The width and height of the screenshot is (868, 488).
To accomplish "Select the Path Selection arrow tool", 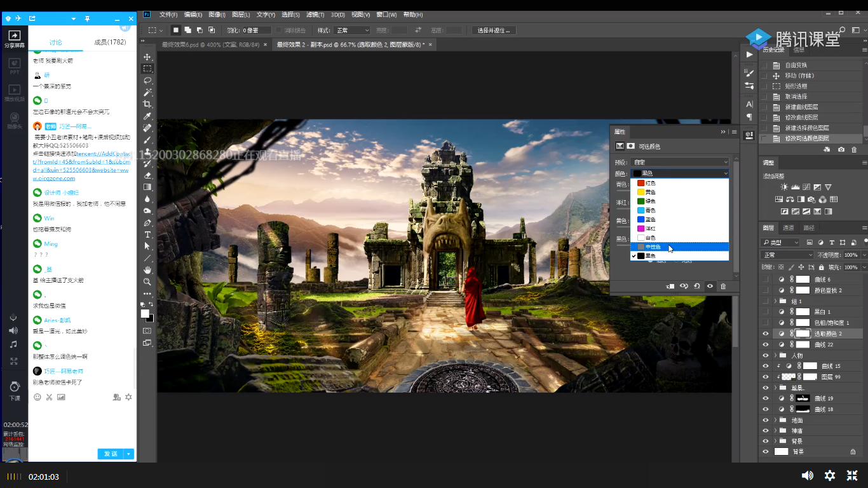I will [147, 246].
